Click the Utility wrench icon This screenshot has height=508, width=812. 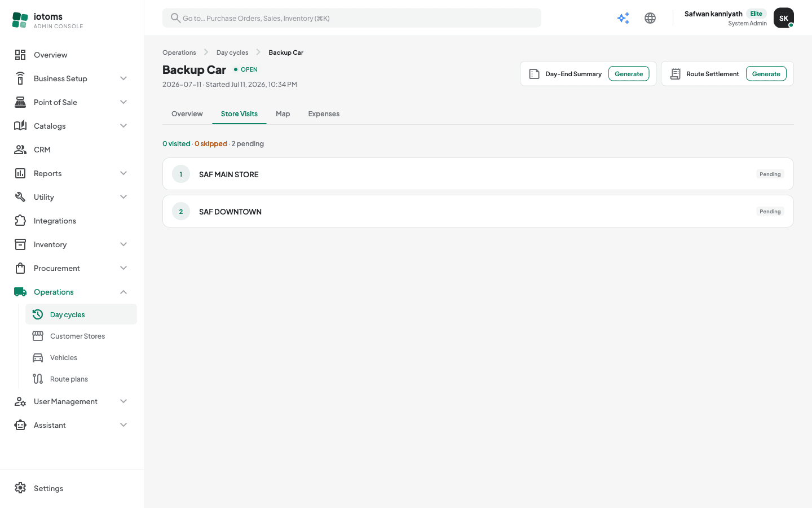click(x=20, y=197)
